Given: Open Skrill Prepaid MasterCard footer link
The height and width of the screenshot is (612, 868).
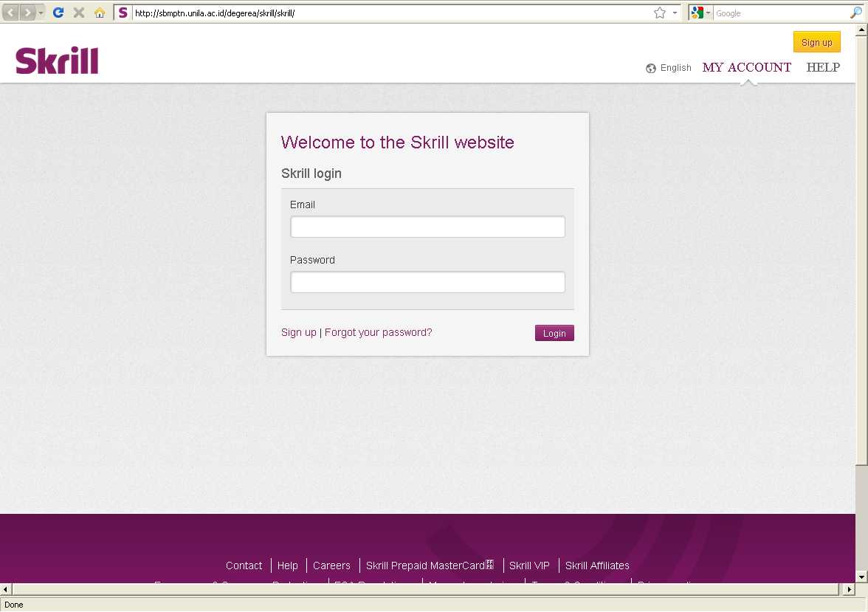Looking at the screenshot, I should [x=430, y=565].
